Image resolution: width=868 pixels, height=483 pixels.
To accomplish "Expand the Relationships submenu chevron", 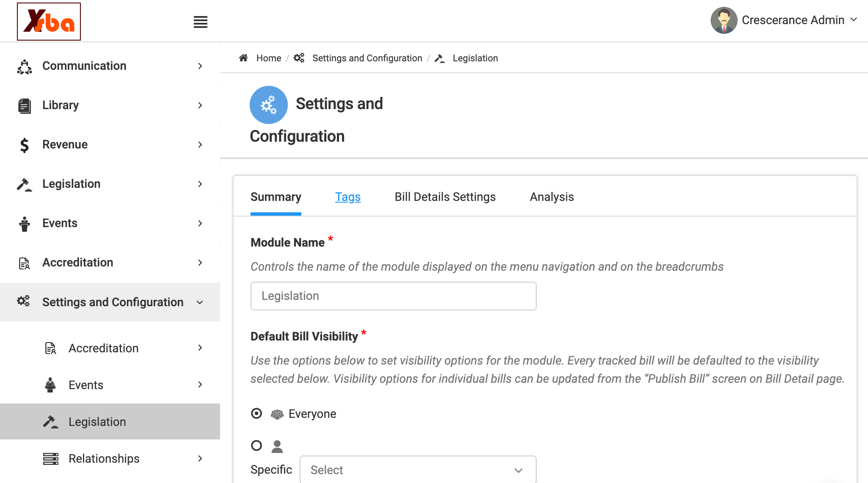I will pos(200,458).
